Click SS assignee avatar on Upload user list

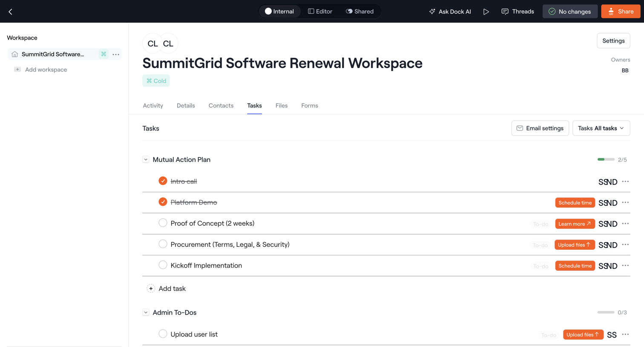point(612,335)
